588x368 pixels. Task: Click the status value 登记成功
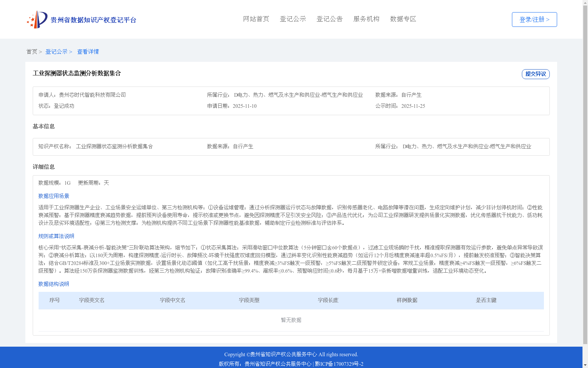tap(64, 106)
